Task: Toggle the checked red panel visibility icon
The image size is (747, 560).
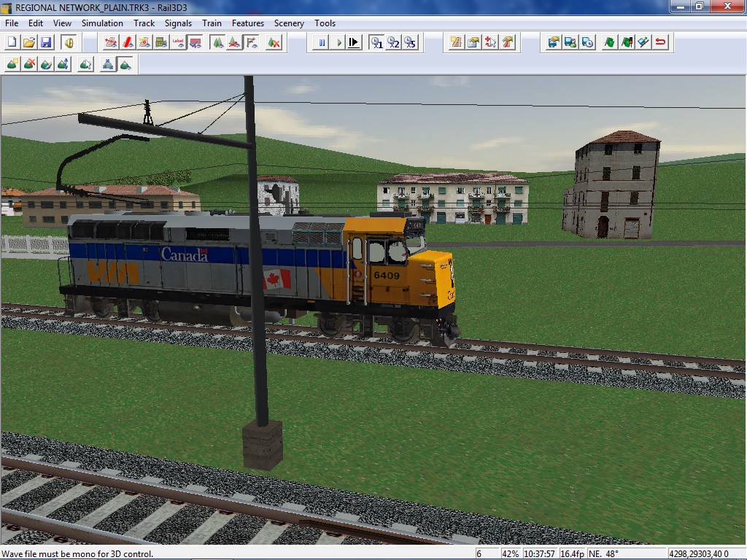Action: [195, 42]
